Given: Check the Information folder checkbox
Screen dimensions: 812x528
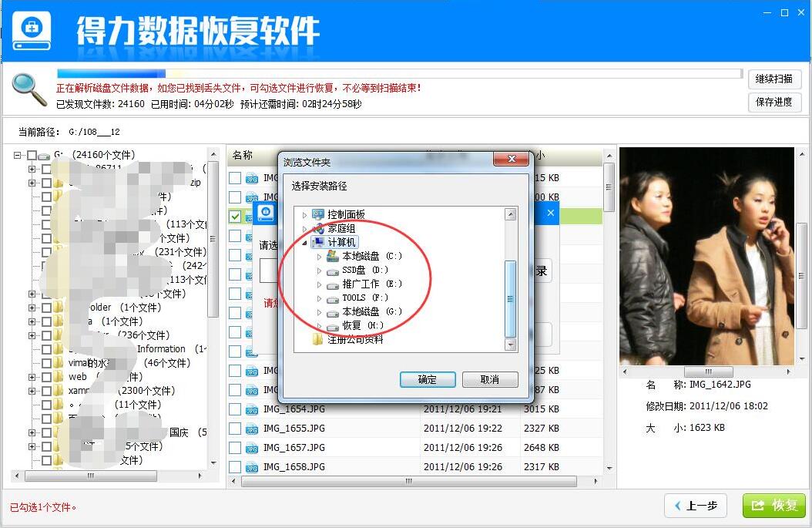Looking at the screenshot, I should [46, 349].
